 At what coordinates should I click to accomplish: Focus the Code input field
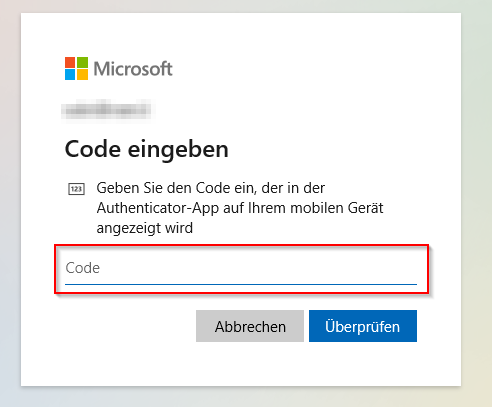tap(241, 269)
